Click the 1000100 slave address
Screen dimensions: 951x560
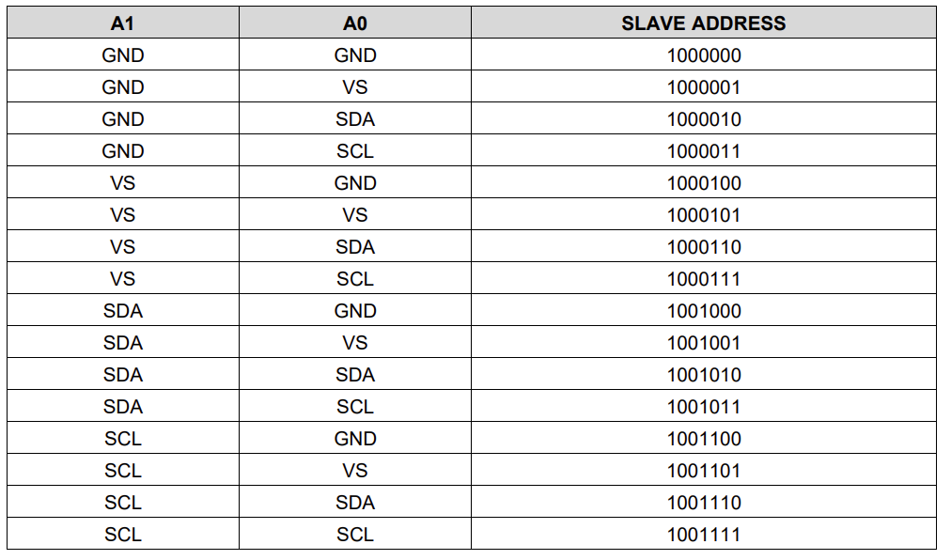704,183
